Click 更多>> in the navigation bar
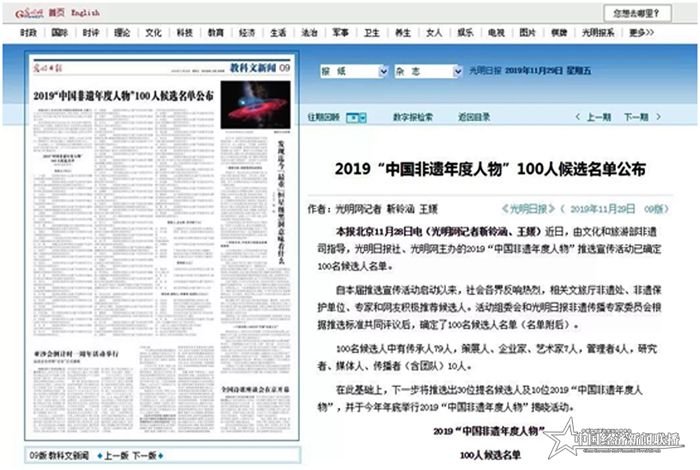Image resolution: width=700 pixels, height=470 pixels. 642,33
